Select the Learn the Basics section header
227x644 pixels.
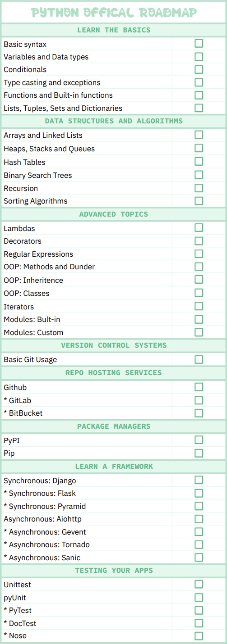click(x=114, y=30)
